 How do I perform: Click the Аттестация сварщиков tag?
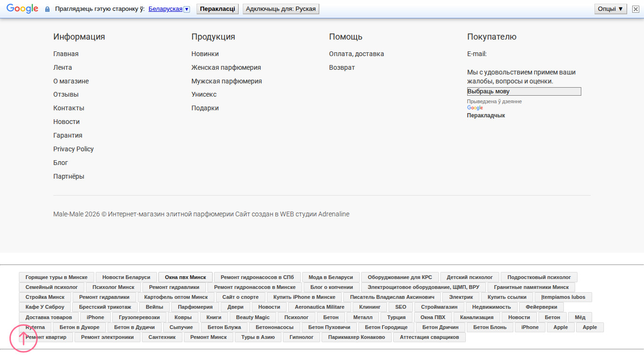pos(429,337)
